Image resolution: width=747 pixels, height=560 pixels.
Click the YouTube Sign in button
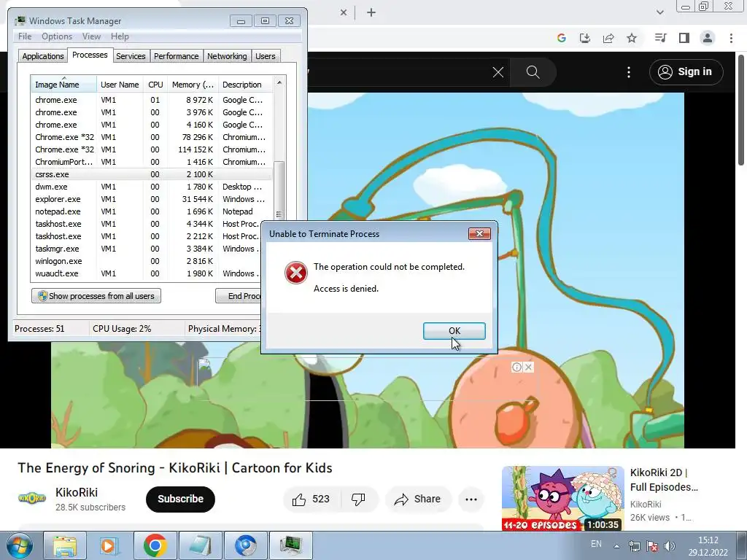pyautogui.click(x=686, y=72)
